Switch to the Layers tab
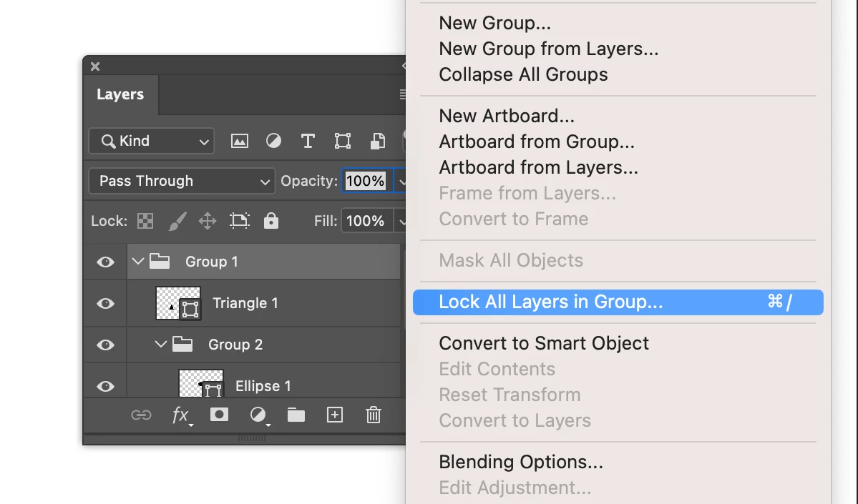 (x=120, y=94)
